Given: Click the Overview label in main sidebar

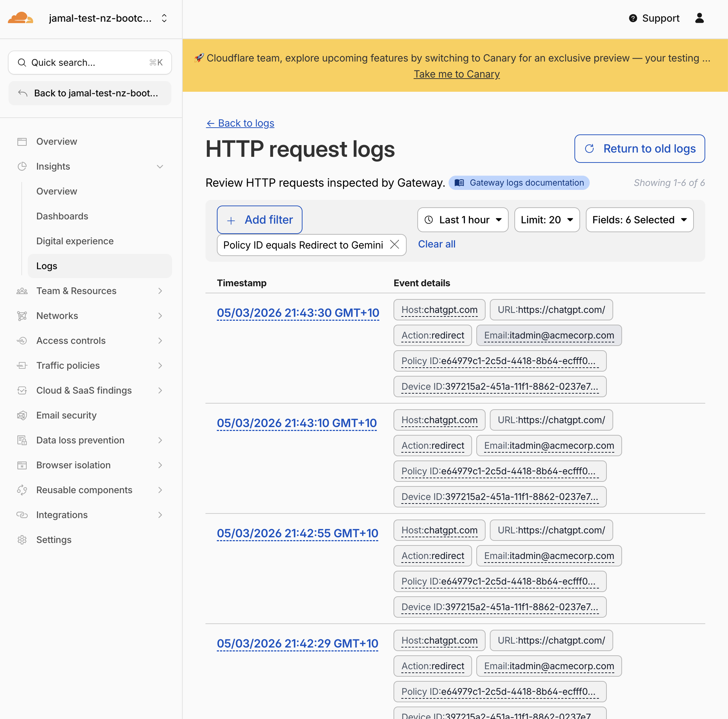Looking at the screenshot, I should click(57, 142).
